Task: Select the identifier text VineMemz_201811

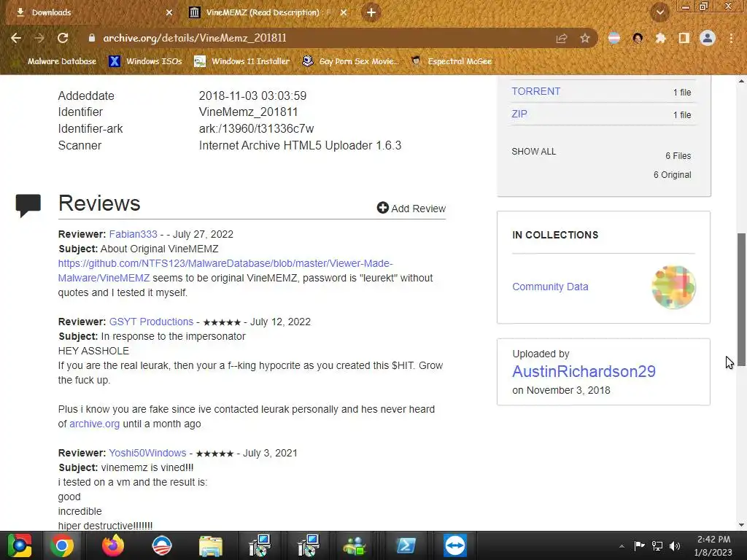Action: pos(248,112)
